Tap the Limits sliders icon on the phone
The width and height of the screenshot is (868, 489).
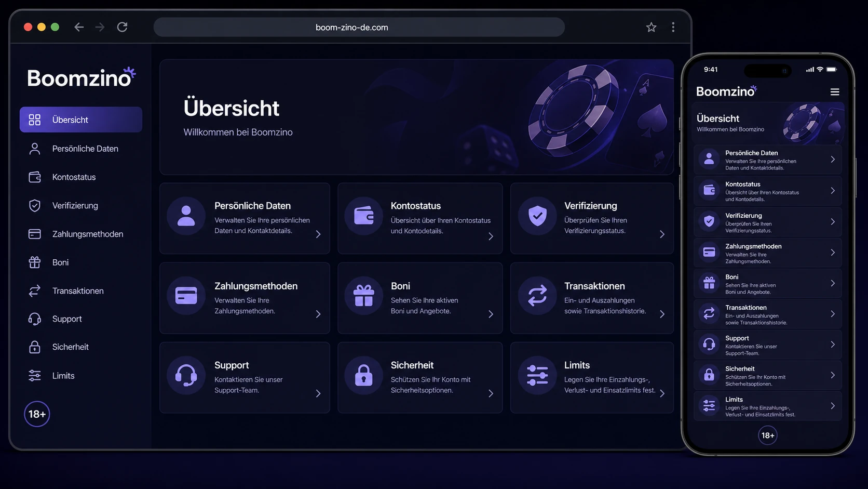tap(709, 406)
